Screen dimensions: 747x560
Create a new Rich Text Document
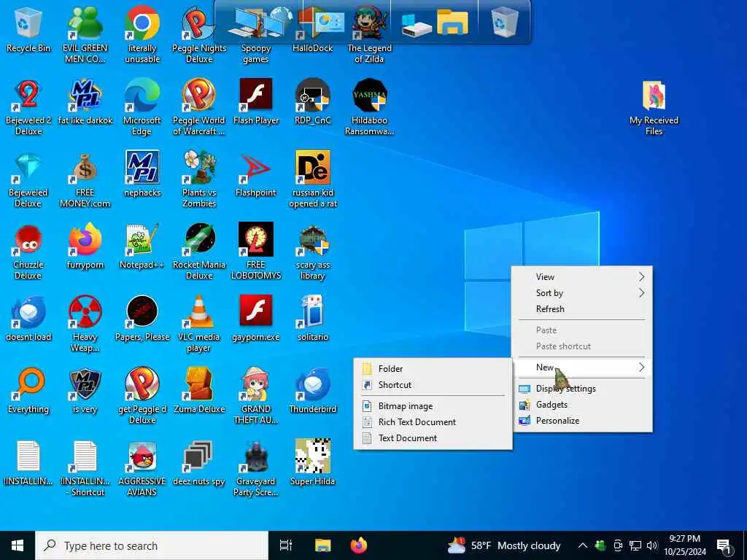point(433,422)
